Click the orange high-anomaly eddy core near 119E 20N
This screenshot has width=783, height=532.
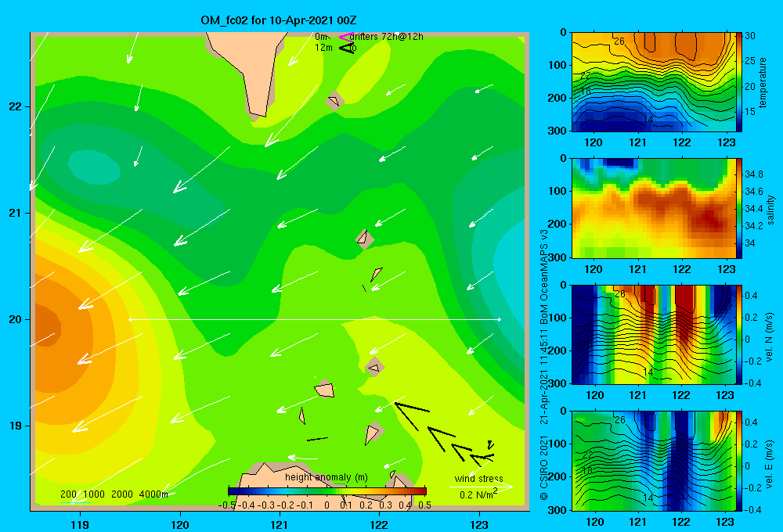click(46, 329)
